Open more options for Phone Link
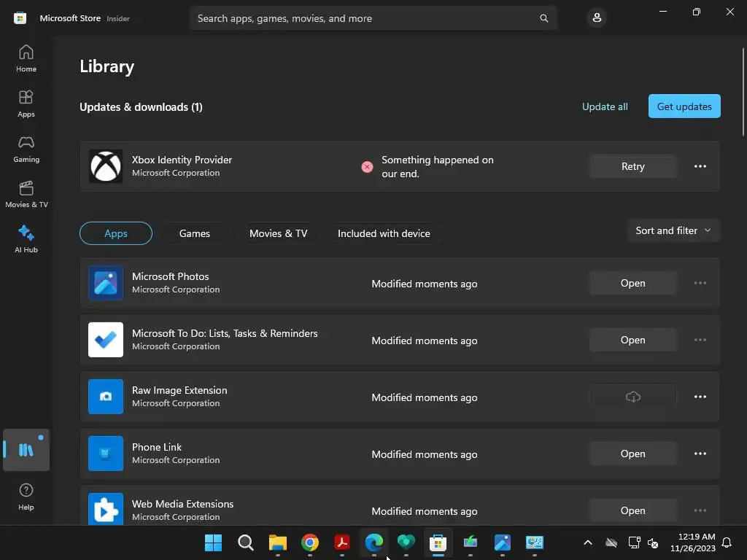 tap(700, 454)
